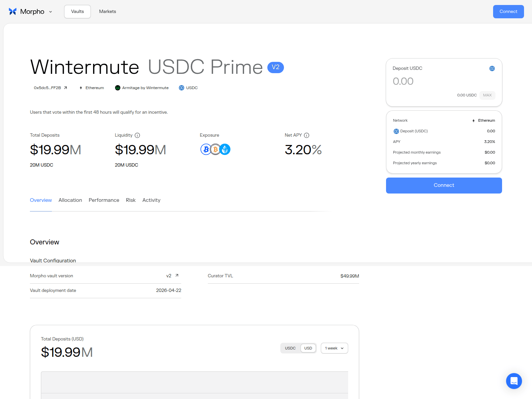Click the Projected yearly earnings row
Viewport: 532px width, 399px height.
coord(444,163)
